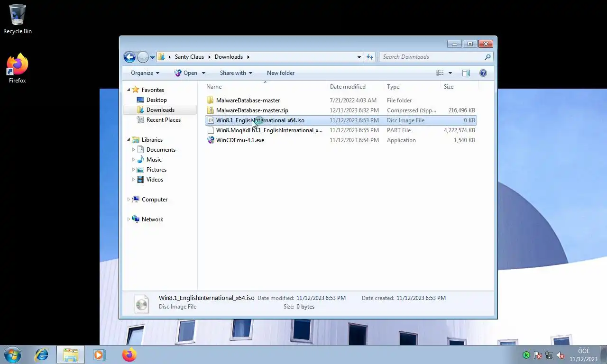Click the 216,496 KB size cell
The width and height of the screenshot is (607, 364).
click(x=461, y=110)
